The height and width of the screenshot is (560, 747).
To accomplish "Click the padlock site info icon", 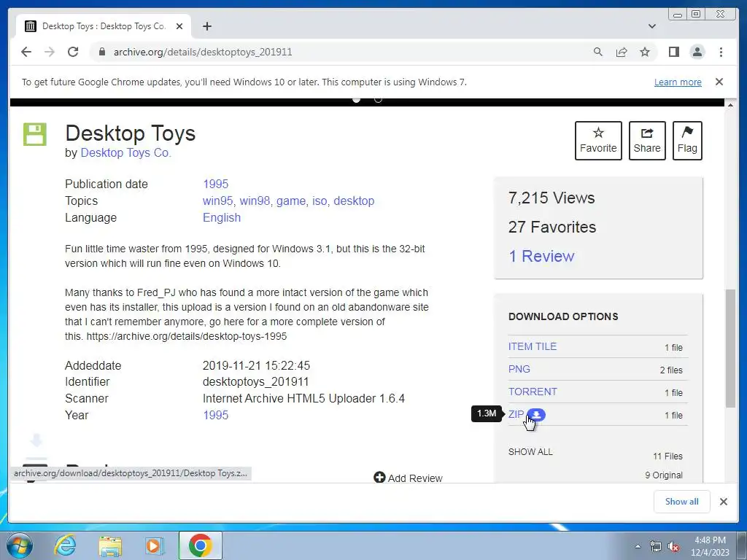I will (101, 52).
